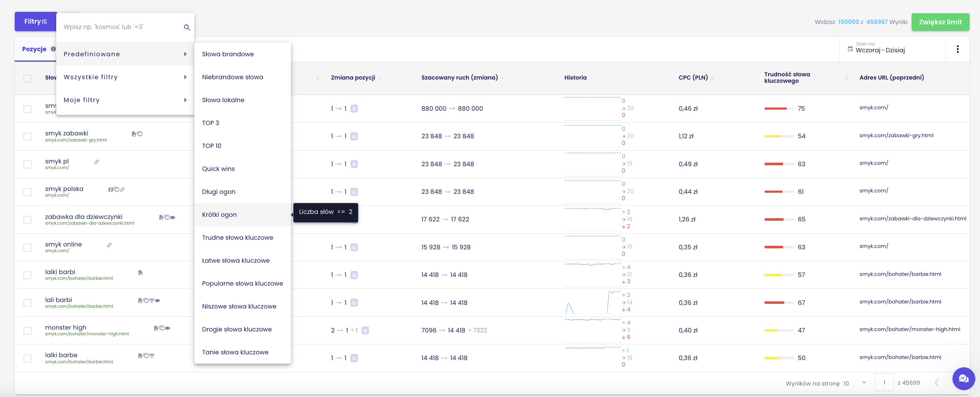Image resolution: width=980 pixels, height=397 pixels.
Task: Select the Słowa brandowe filter
Action: click(x=242, y=54)
